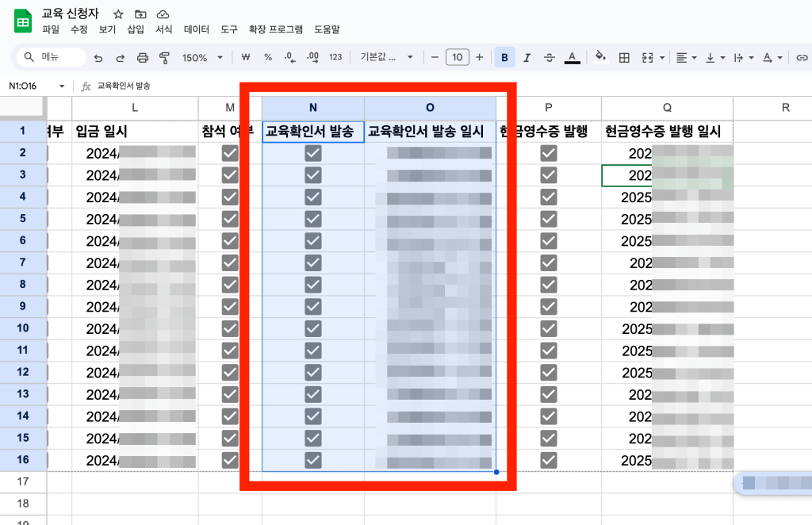Click the print icon
This screenshot has height=525, width=812.
pos(143,58)
